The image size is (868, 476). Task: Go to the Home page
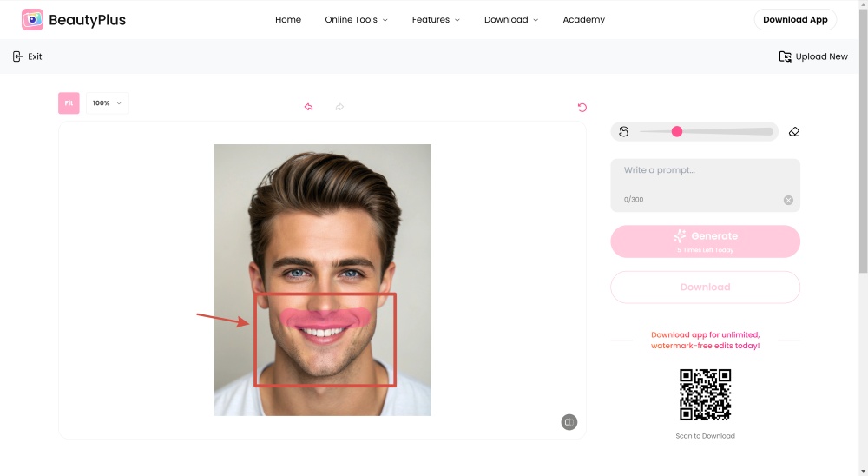288,19
